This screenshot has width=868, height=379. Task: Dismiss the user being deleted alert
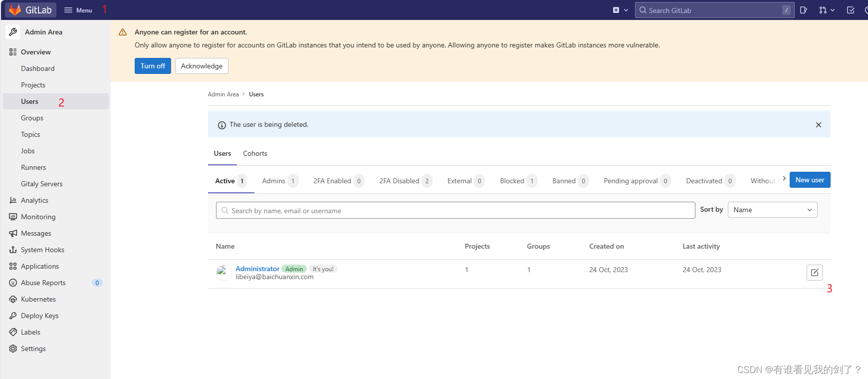coord(819,125)
